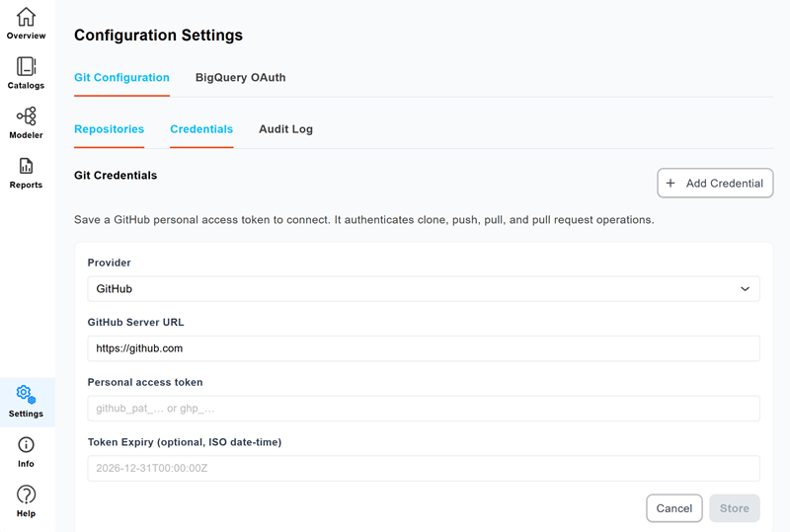The width and height of the screenshot is (790, 532).
Task: Click the Provider dropdown chevron arrow
Action: 745,288
